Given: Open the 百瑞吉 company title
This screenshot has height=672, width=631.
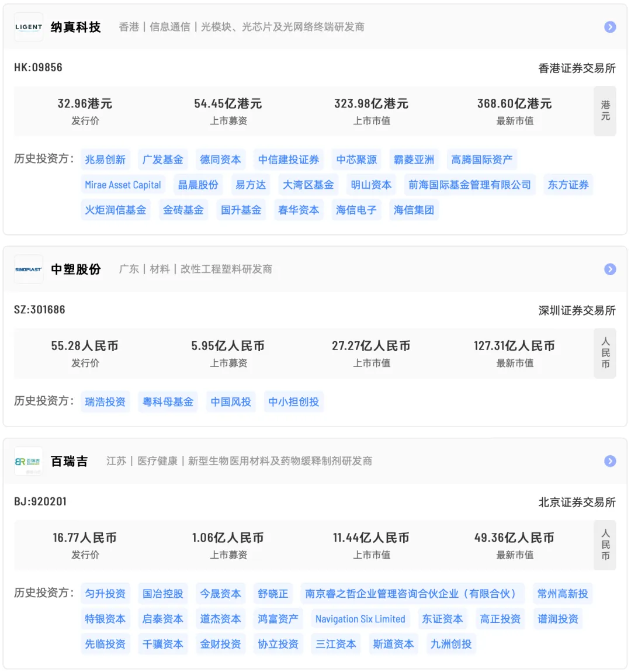Looking at the screenshot, I should [70, 461].
